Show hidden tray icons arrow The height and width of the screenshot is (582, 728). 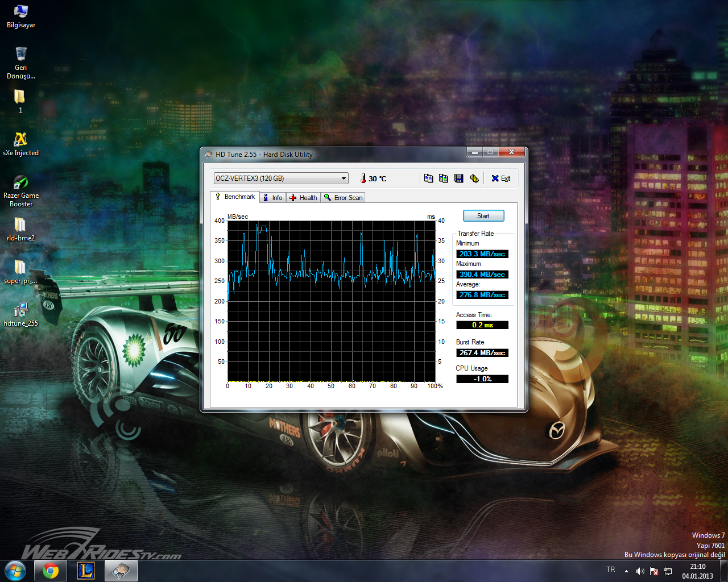(626, 571)
